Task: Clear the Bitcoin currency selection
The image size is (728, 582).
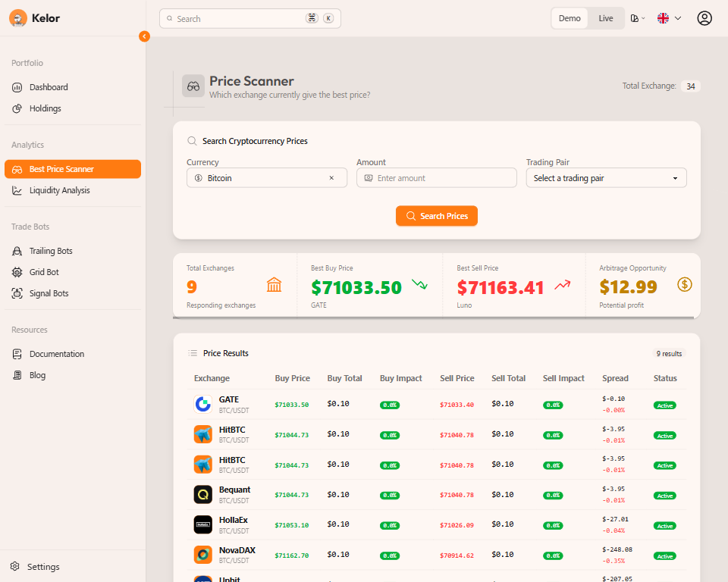Action: (331, 178)
